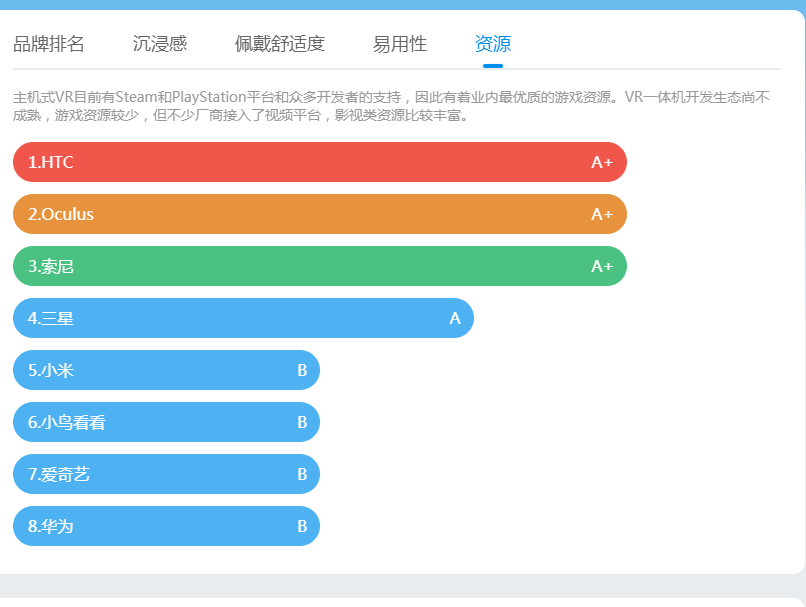Click the A+ grade on the Oculus bar

[602, 214]
